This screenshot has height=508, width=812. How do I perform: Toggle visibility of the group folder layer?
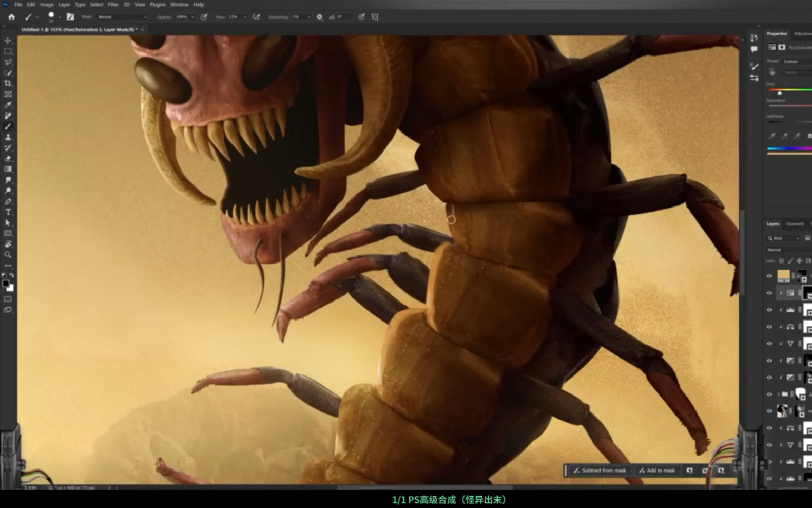point(769,394)
